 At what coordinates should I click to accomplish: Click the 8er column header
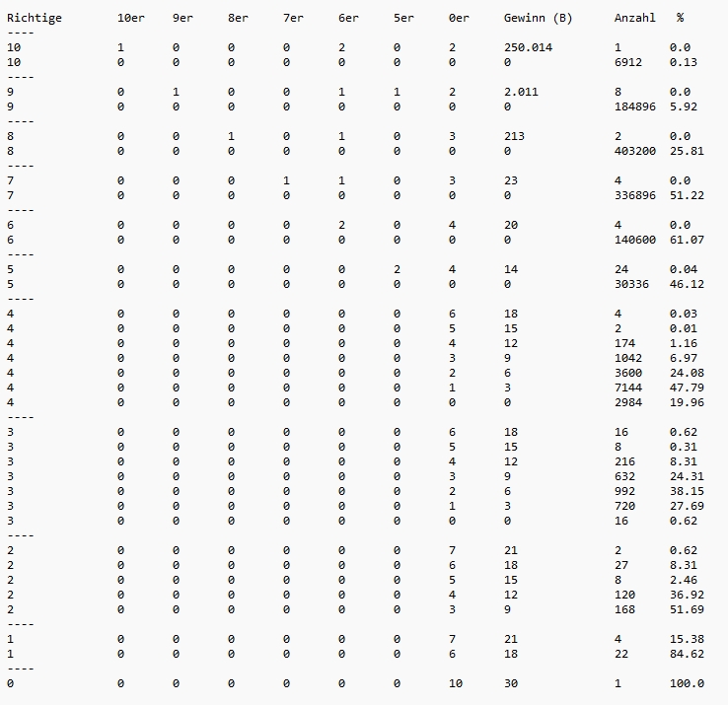pyautogui.click(x=238, y=18)
